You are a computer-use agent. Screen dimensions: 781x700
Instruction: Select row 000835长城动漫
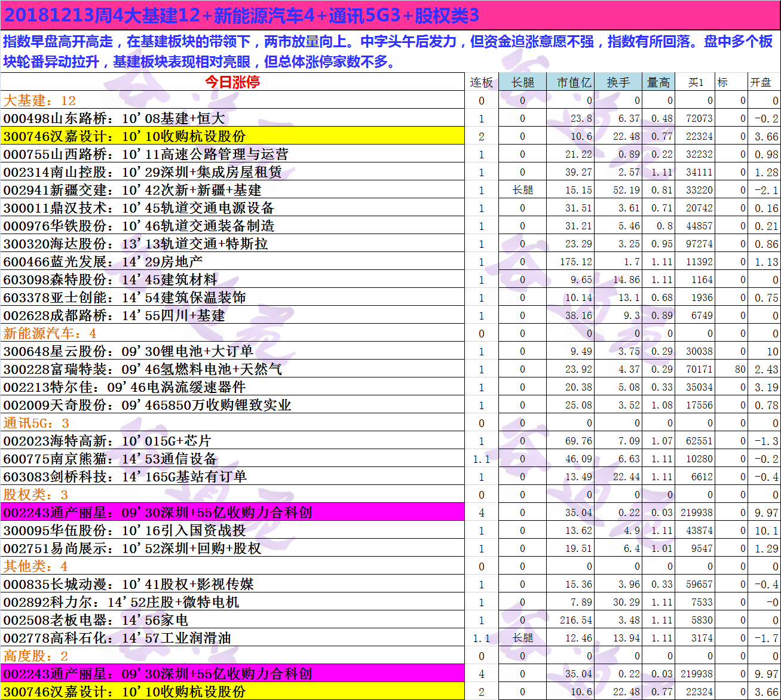(x=232, y=584)
